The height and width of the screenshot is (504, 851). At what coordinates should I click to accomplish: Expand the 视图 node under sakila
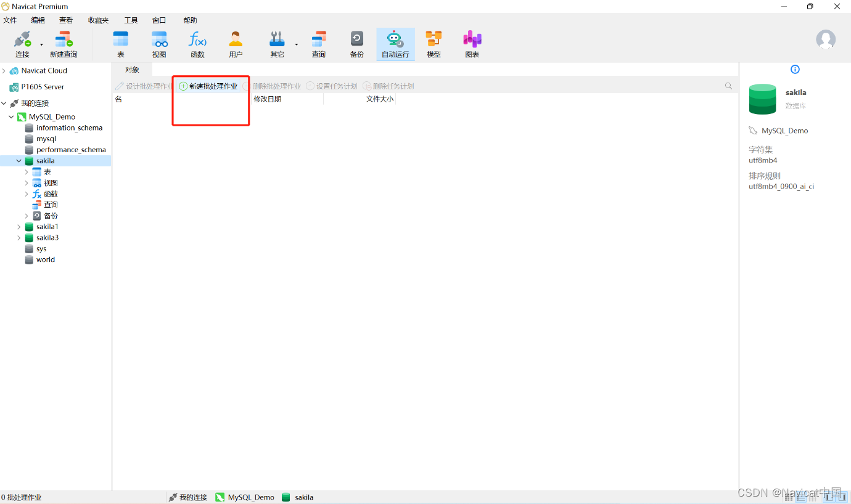click(27, 183)
